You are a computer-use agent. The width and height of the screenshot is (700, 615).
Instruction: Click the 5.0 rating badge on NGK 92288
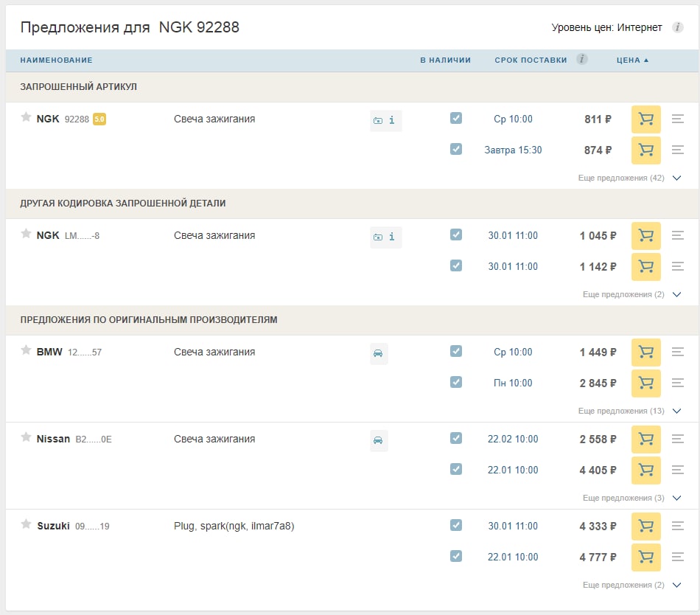99,119
